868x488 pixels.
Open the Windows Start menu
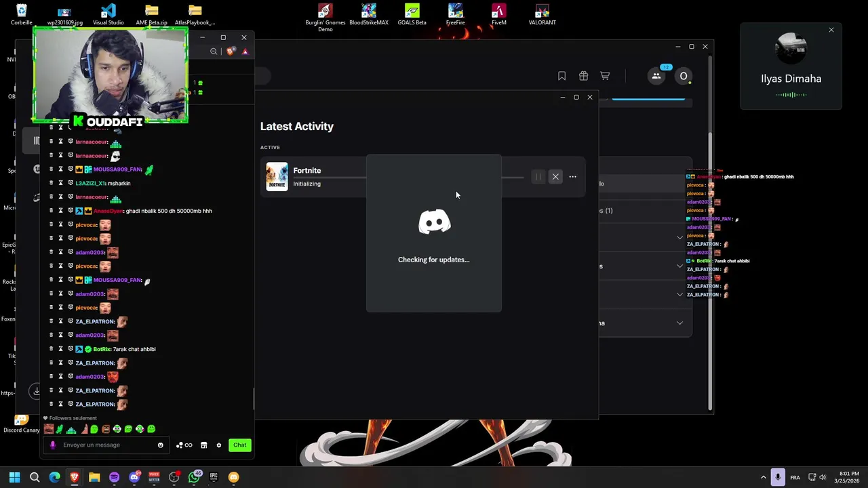[x=14, y=477]
